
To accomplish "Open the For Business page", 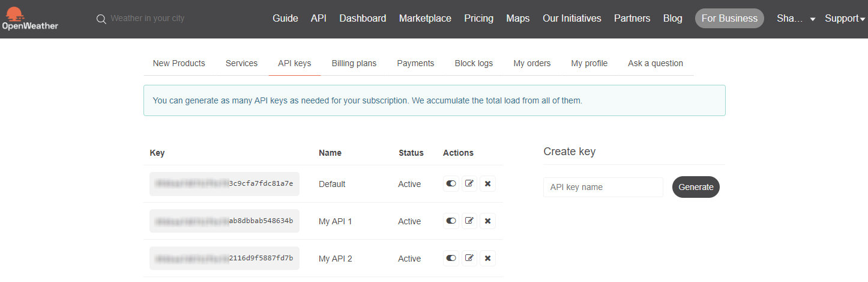I will [x=729, y=19].
